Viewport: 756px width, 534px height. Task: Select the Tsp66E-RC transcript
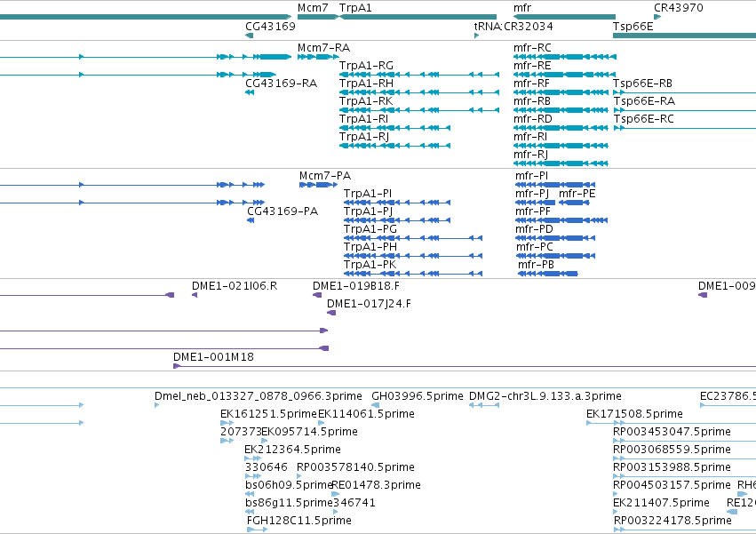pos(685,128)
